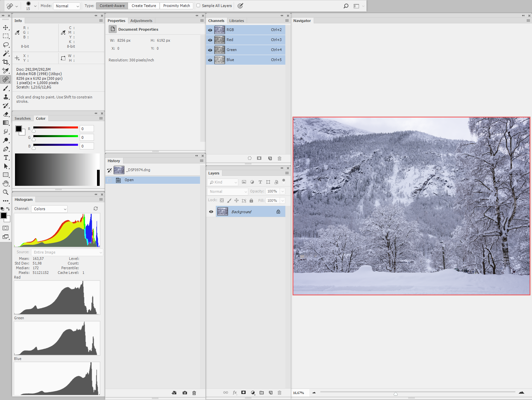532x400 pixels.
Task: Load channel as selection icon
Action: pos(250,158)
